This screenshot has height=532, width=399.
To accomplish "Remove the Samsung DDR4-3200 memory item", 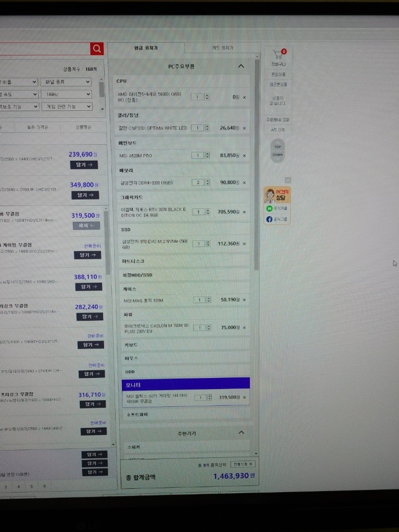I will [244, 182].
